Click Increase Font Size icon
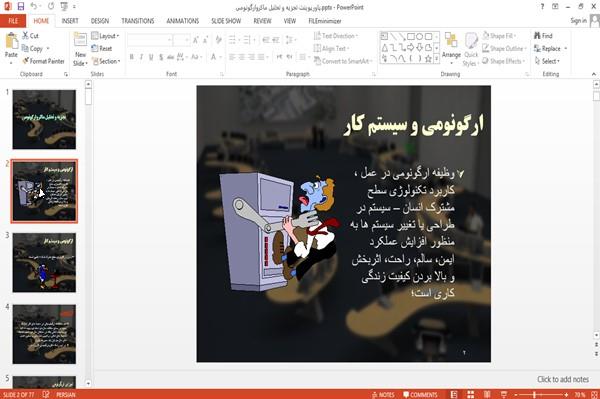This screenshot has width=600, height=399. (x=196, y=40)
